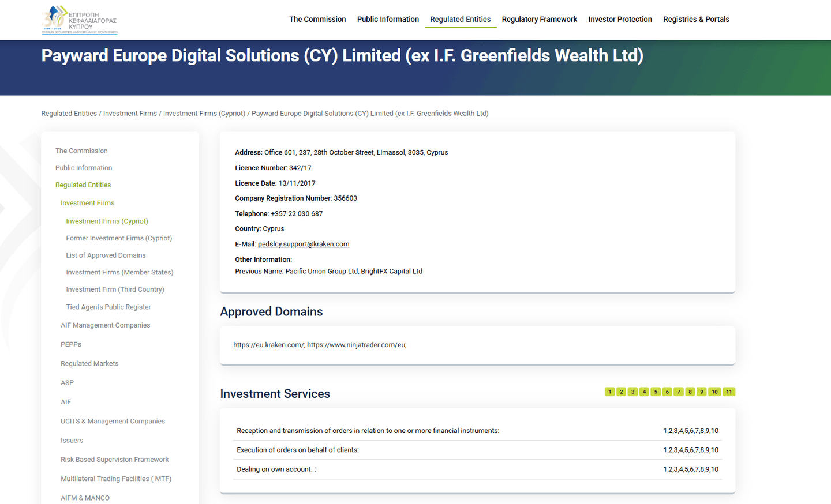
Task: Open Investment Firm (Third Country) sidebar item
Action: tap(115, 289)
